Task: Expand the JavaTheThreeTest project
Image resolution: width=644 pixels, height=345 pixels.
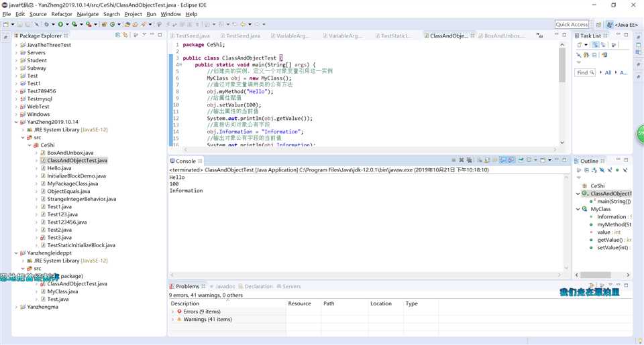Action: coord(16,45)
